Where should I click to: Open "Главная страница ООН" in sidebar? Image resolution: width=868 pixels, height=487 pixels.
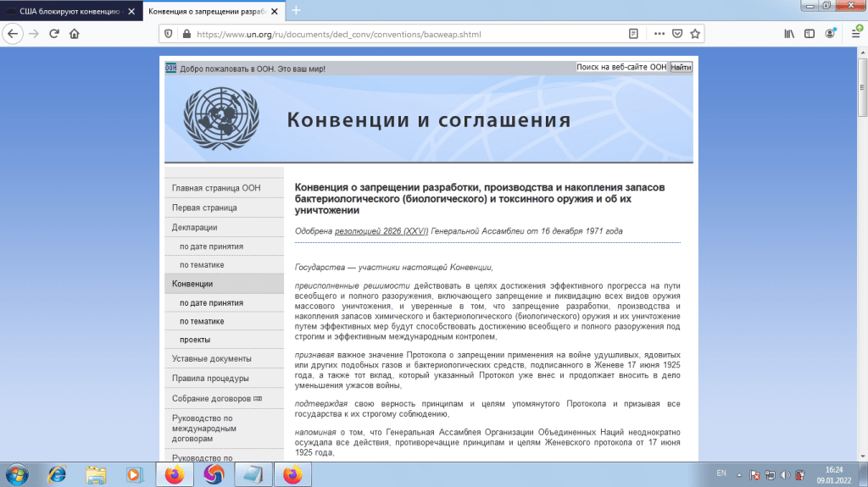pyautogui.click(x=216, y=188)
